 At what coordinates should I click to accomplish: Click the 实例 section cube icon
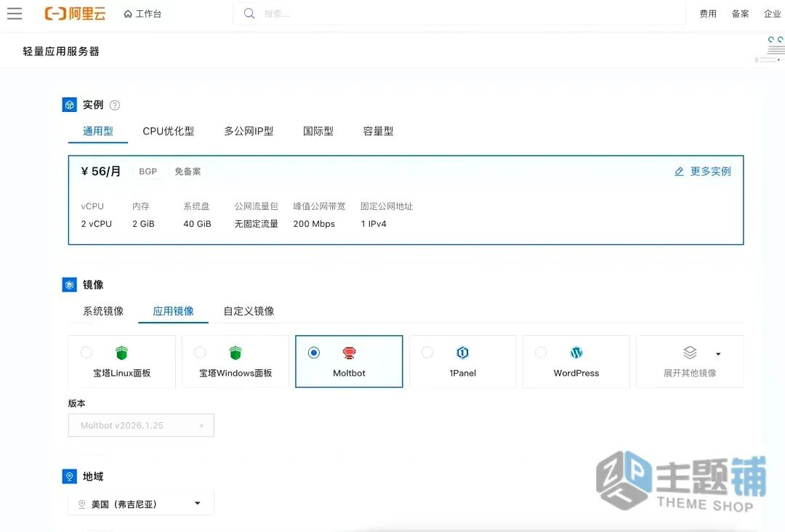[x=70, y=105]
